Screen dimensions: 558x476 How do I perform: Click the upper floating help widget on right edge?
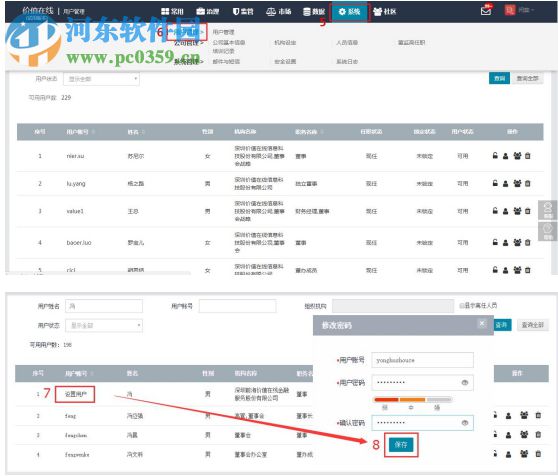[548, 210]
